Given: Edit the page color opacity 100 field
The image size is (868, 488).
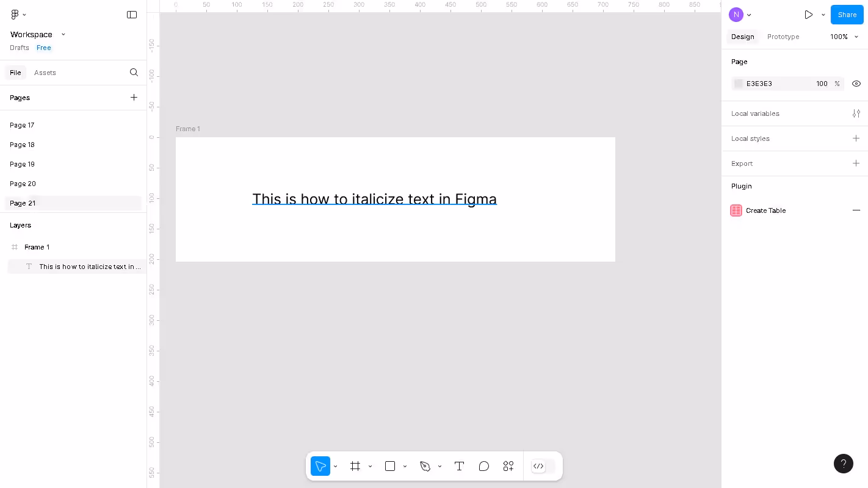Looking at the screenshot, I should pos(822,84).
